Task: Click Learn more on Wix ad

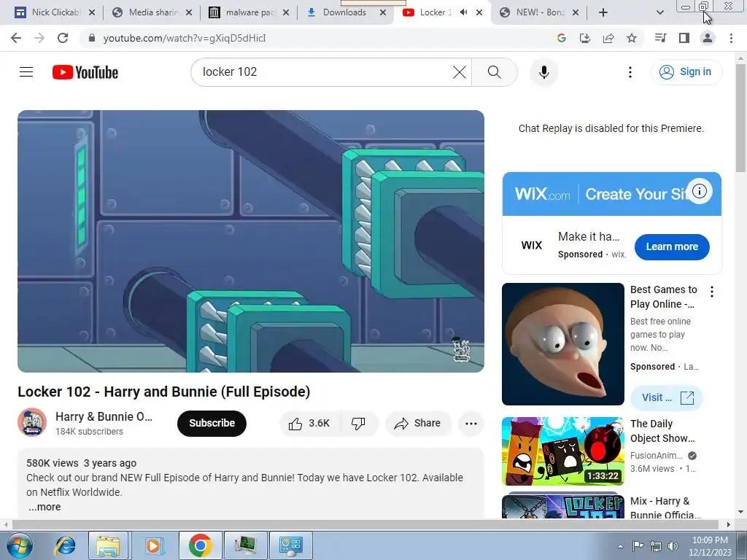Action: 672,246
